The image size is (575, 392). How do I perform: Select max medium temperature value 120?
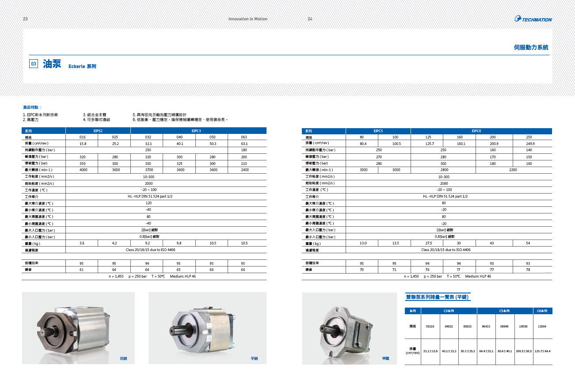coord(149,203)
